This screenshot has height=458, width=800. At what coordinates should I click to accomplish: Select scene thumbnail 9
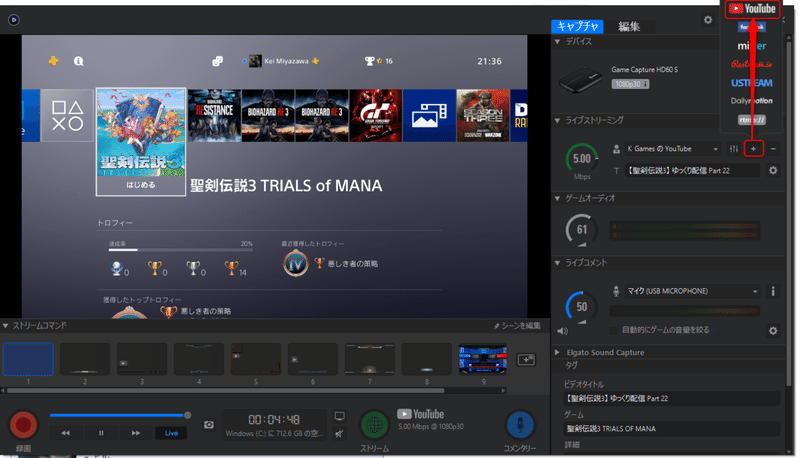(483, 360)
